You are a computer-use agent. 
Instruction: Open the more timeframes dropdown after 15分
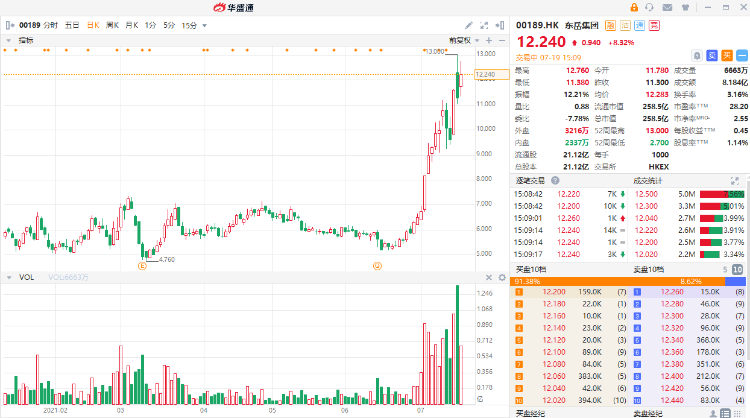[205, 25]
